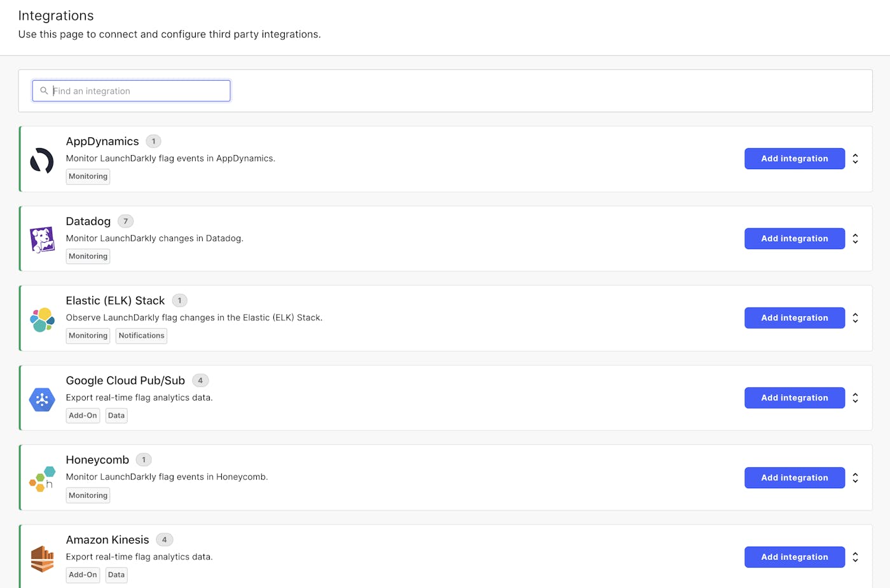Screen dimensions: 890x588
Task: Click the Datadog count badge showing 7
Action: click(125, 221)
